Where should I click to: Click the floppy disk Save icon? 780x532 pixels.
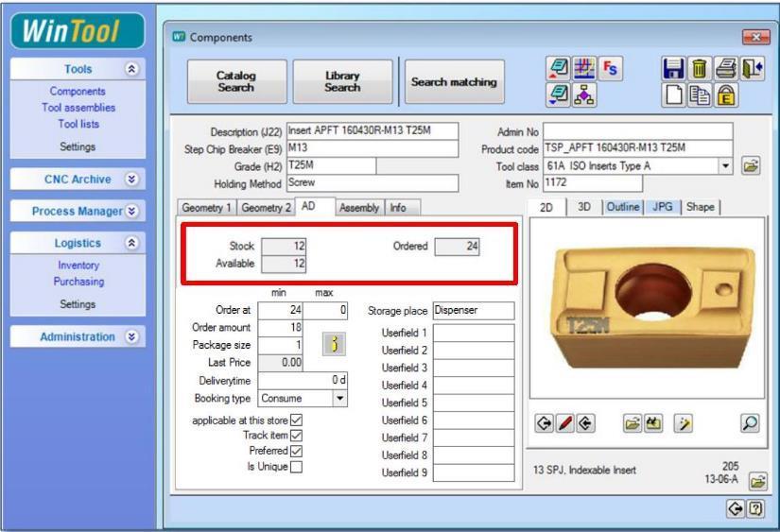673,69
